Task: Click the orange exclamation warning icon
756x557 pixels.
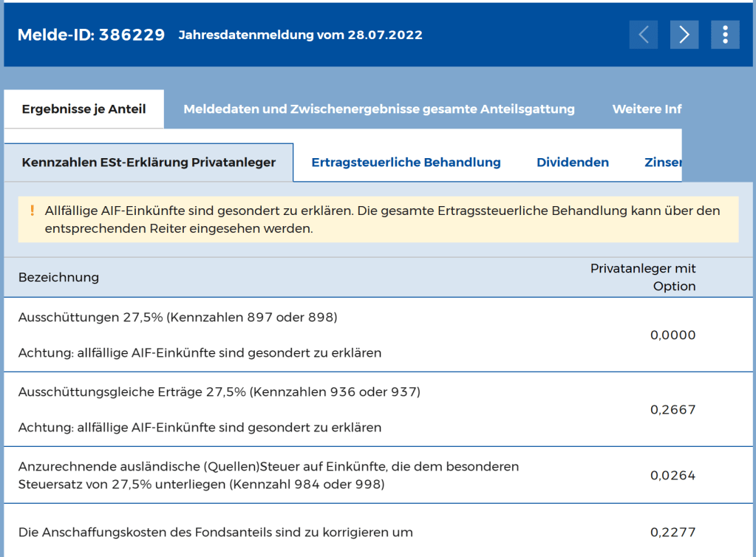Action: point(32,211)
